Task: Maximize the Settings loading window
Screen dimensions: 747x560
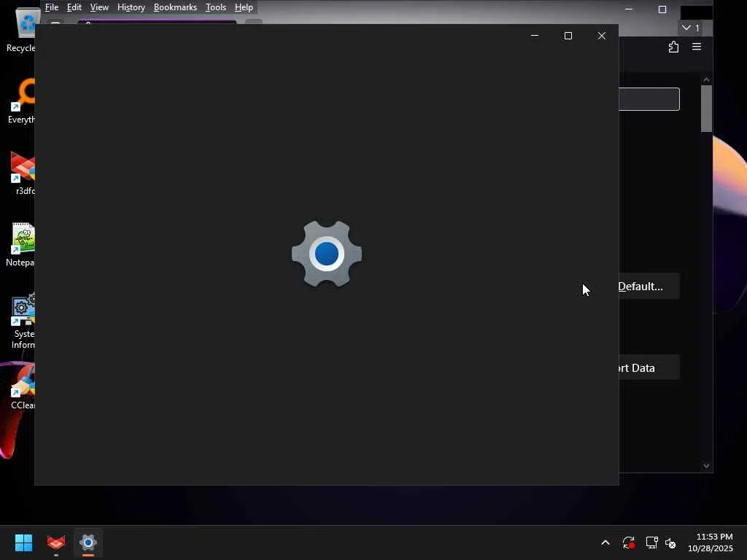Action: [x=568, y=36]
